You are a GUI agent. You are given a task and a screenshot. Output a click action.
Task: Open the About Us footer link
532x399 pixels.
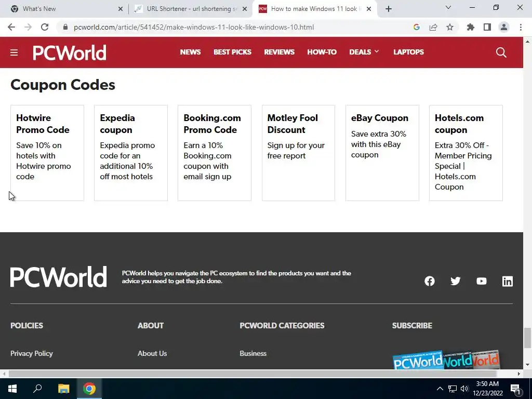152,353
